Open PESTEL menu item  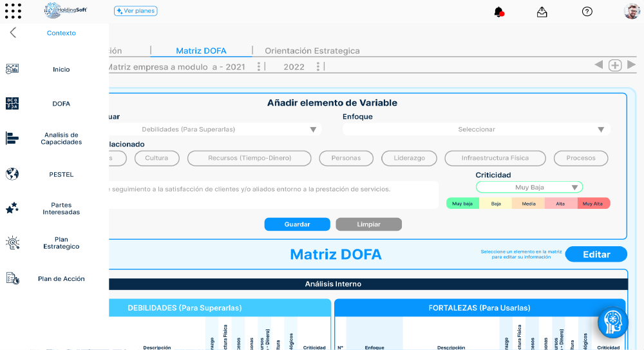pos(61,175)
